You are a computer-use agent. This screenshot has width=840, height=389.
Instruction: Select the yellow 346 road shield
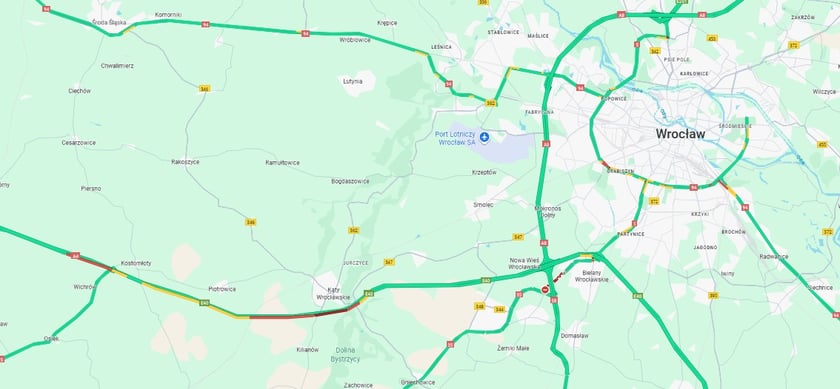(250, 222)
